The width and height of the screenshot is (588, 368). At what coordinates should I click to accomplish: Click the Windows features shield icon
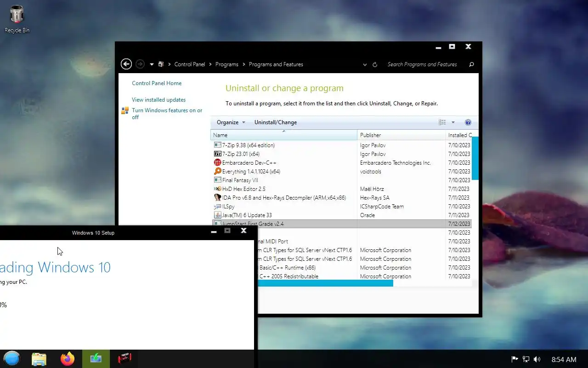pos(125,110)
